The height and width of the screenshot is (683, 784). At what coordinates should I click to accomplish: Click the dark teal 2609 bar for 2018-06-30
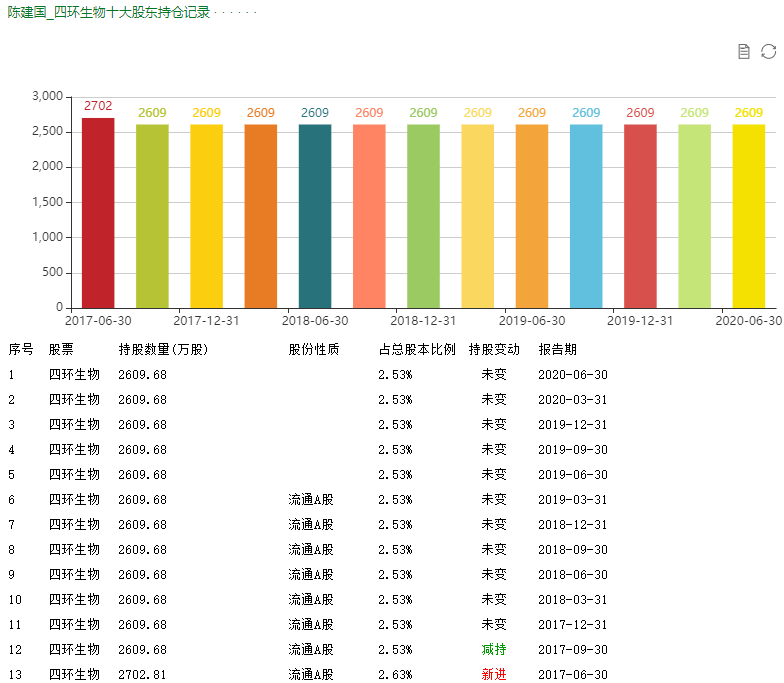pyautogui.click(x=315, y=216)
